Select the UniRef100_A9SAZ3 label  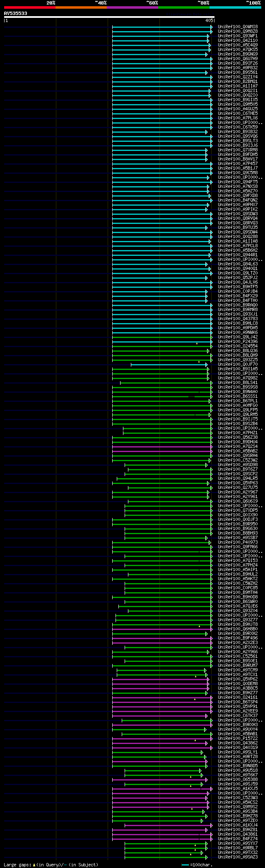(238, 857)
